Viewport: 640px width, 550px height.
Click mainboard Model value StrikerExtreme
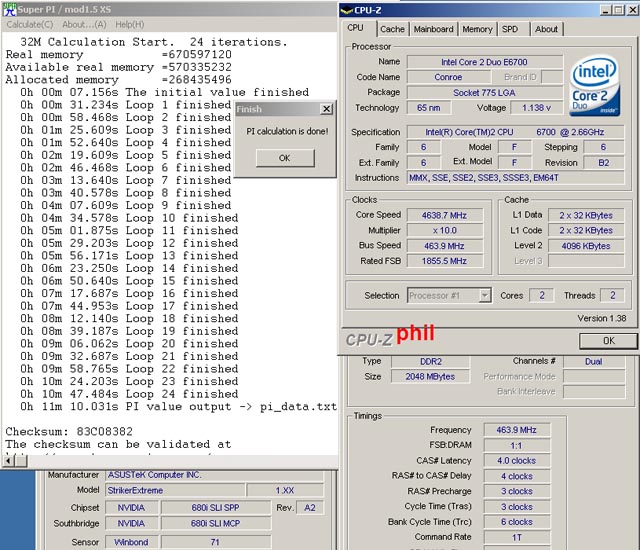pos(176,490)
